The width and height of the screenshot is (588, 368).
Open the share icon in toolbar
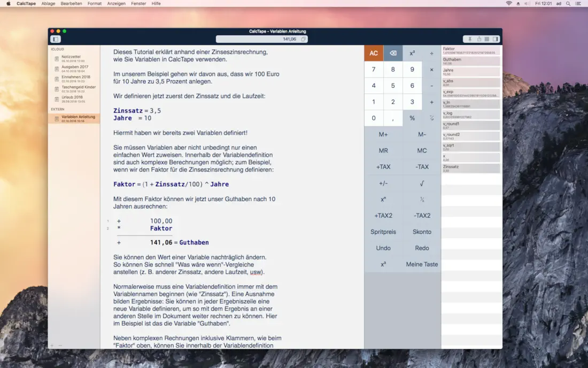pyautogui.click(x=479, y=39)
